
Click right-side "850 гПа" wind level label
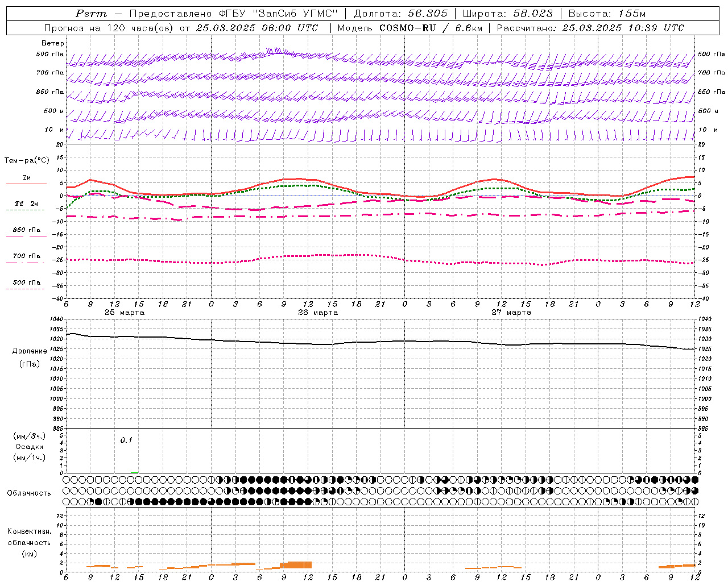coord(712,92)
